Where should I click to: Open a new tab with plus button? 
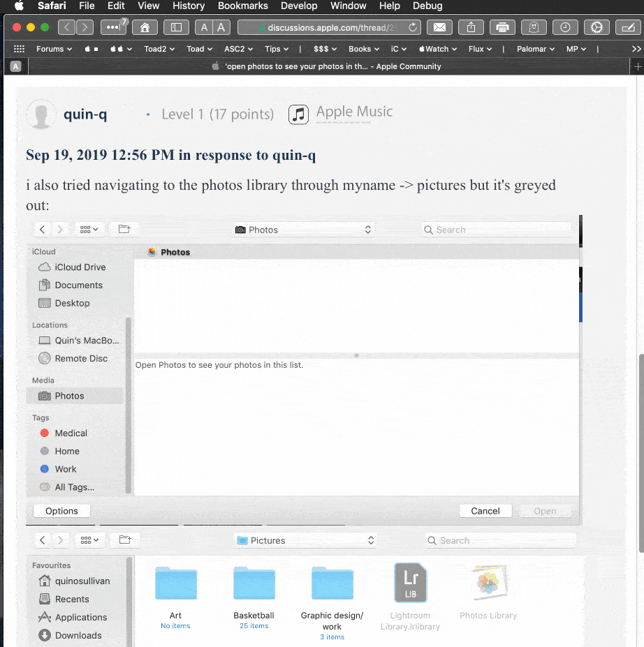pyautogui.click(x=638, y=66)
